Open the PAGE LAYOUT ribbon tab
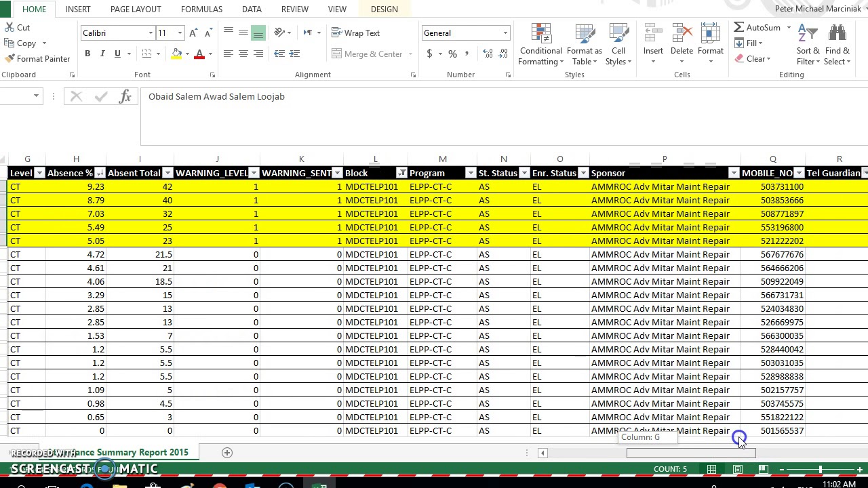 click(x=136, y=9)
